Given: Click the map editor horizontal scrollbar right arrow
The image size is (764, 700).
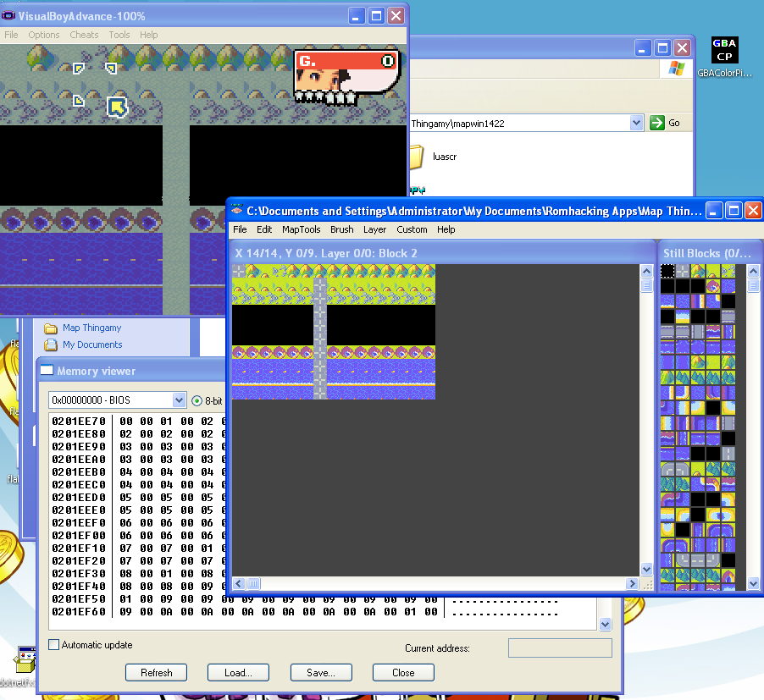Looking at the screenshot, I should 632,583.
